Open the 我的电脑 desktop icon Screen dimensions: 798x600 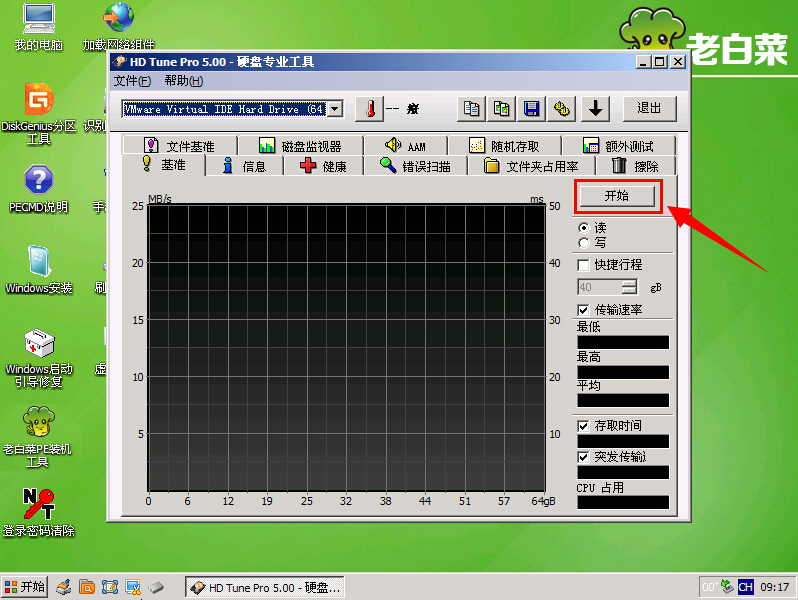click(x=39, y=26)
